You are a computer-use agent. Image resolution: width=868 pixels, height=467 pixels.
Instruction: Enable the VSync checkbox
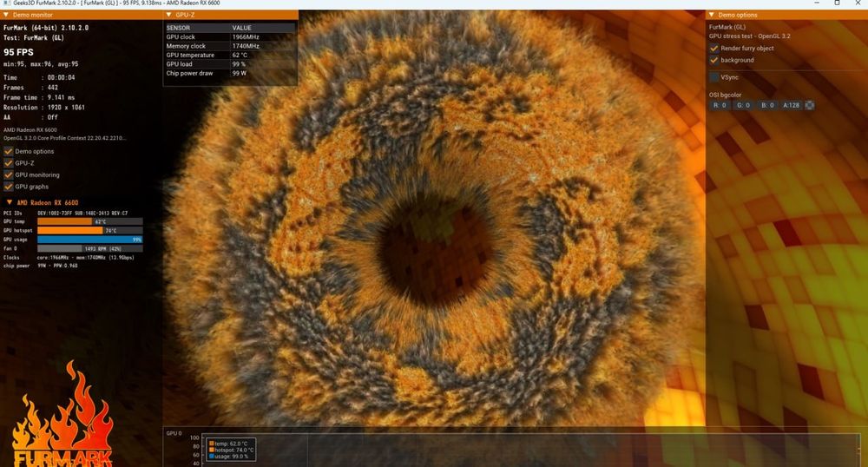coord(714,77)
